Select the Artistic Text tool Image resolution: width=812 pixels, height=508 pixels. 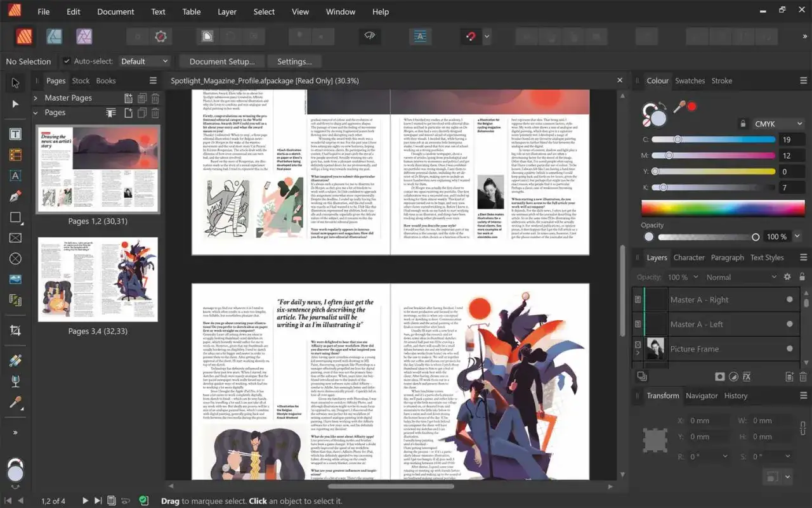[15, 176]
